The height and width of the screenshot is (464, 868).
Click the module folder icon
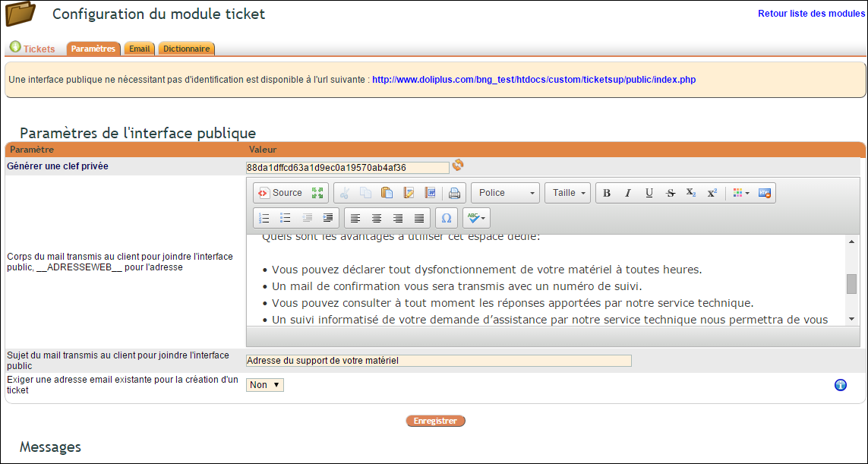click(x=21, y=14)
